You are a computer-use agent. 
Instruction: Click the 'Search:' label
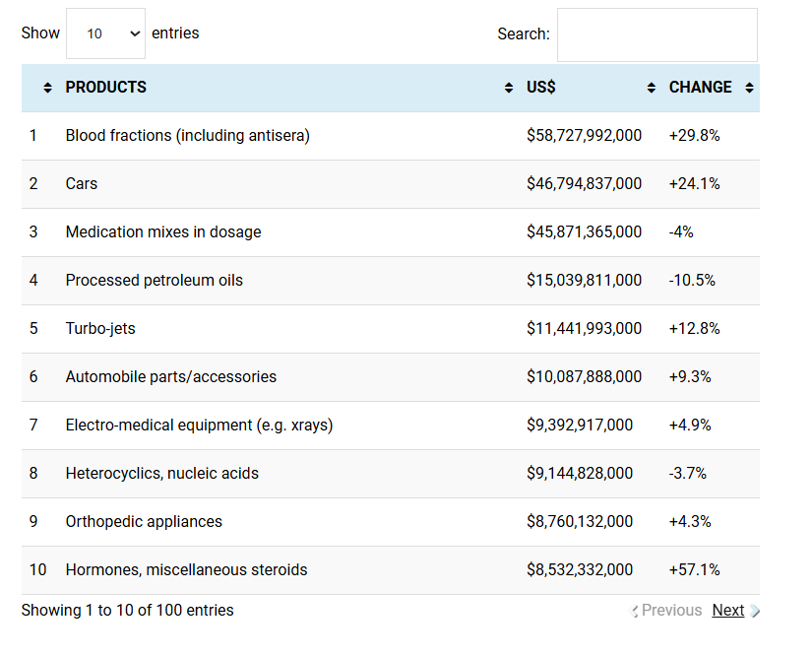[524, 34]
